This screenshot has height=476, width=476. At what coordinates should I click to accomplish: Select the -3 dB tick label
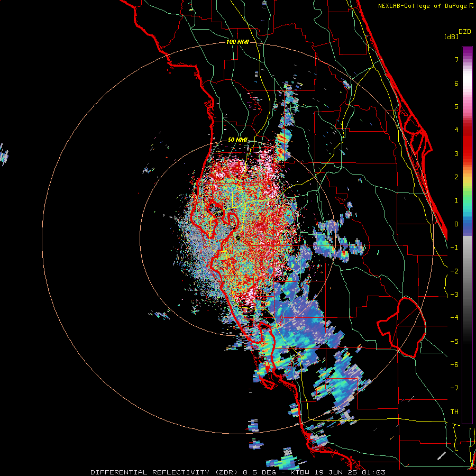[x=454, y=295]
